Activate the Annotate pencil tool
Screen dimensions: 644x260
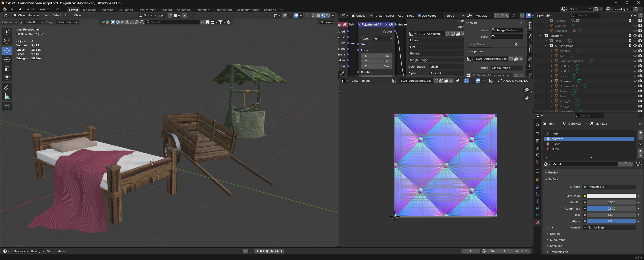click(x=7, y=88)
